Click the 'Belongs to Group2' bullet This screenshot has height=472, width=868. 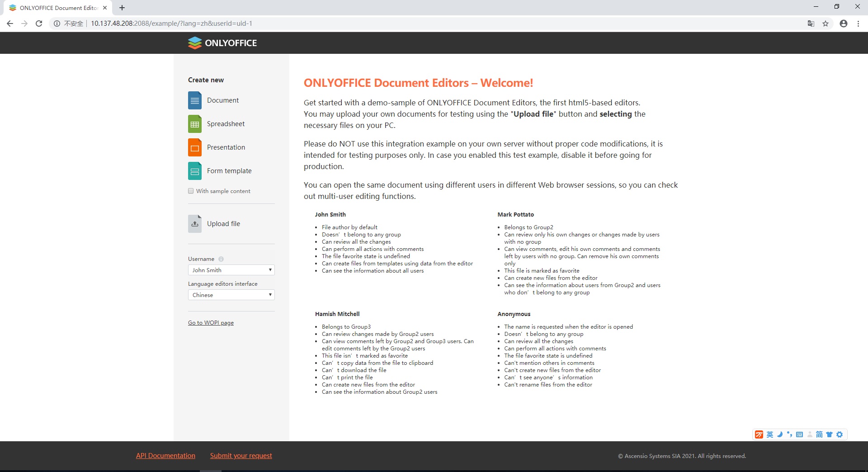point(529,227)
